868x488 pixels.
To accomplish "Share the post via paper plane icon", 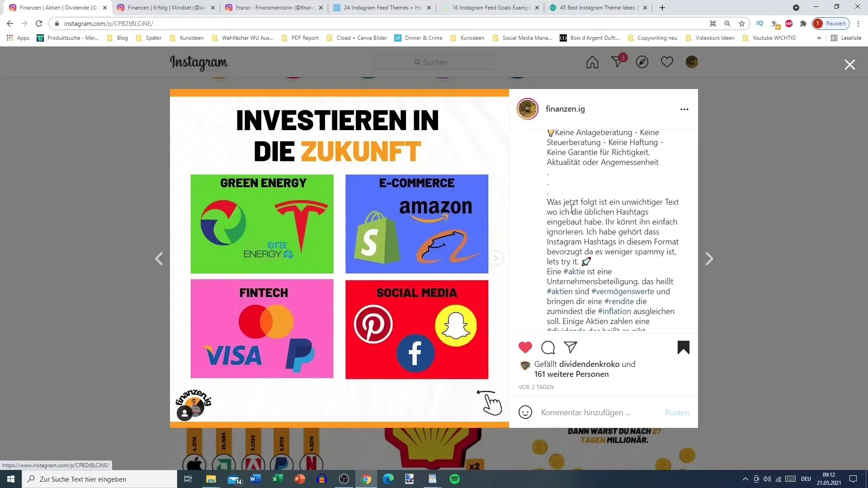I will point(571,347).
